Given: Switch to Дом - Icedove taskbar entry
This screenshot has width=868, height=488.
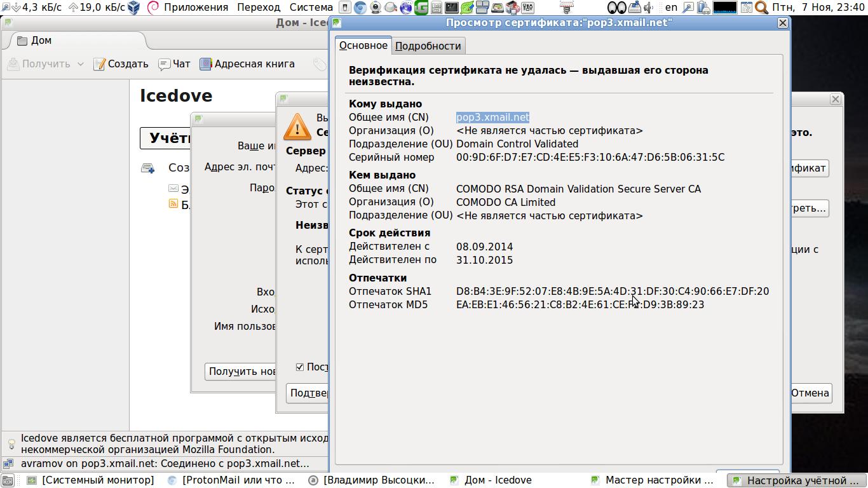Looking at the screenshot, I should [513, 480].
